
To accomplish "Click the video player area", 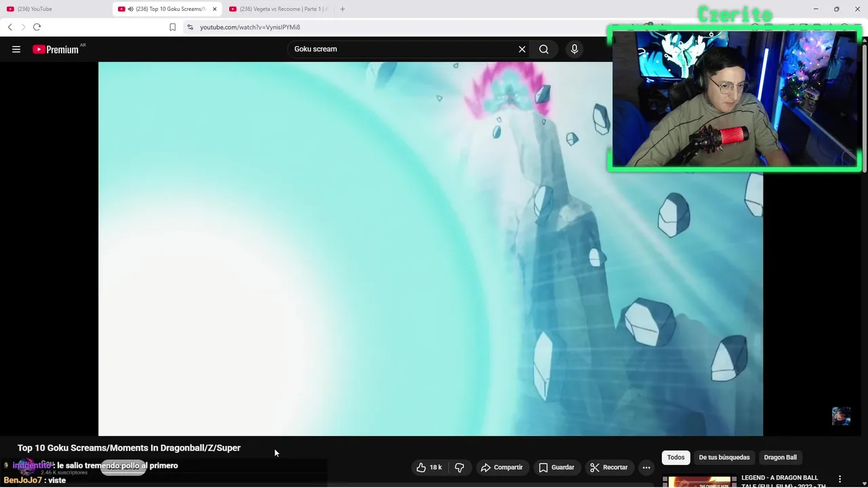I will [431, 249].
